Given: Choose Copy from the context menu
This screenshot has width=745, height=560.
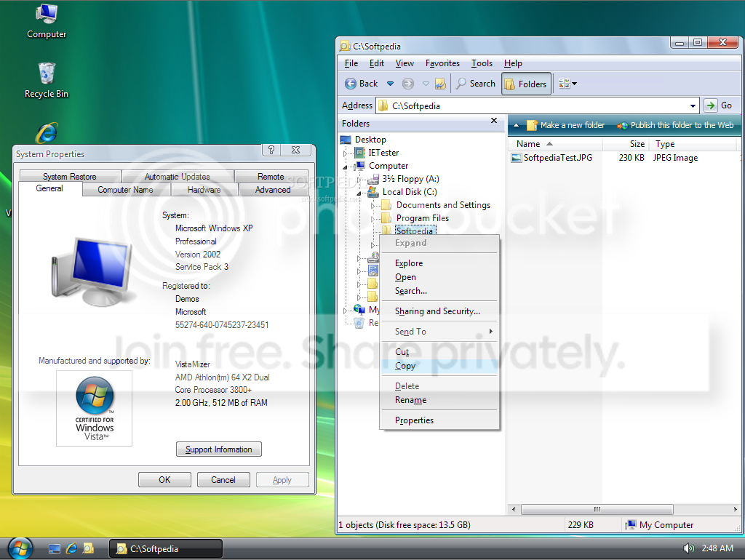Looking at the screenshot, I should (x=405, y=366).
